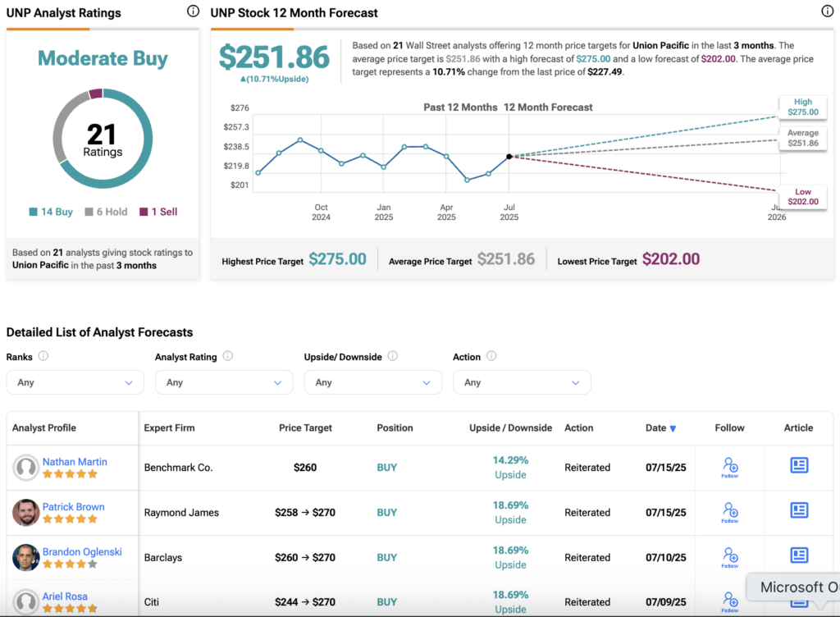This screenshot has height=617, width=840.
Task: Open article icon in Barclays row
Action: [x=799, y=556]
